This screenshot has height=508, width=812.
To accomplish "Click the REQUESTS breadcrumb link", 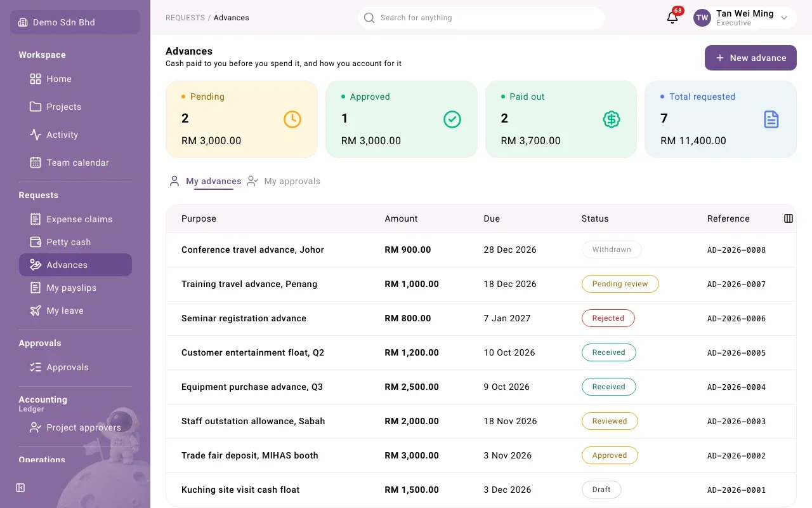I will tap(185, 18).
